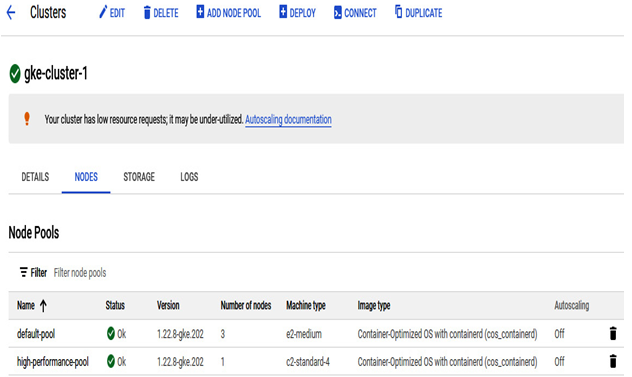Open the high-performance-pool node pool
632x377 pixels.
[x=52, y=362]
